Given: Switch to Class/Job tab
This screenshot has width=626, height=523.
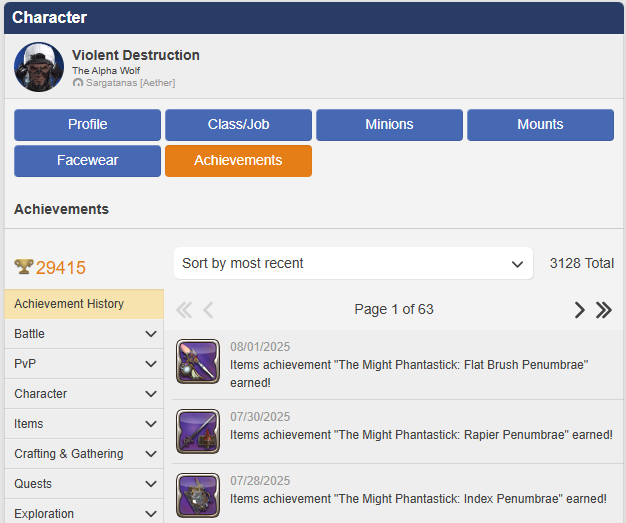Looking at the screenshot, I should click(238, 125).
